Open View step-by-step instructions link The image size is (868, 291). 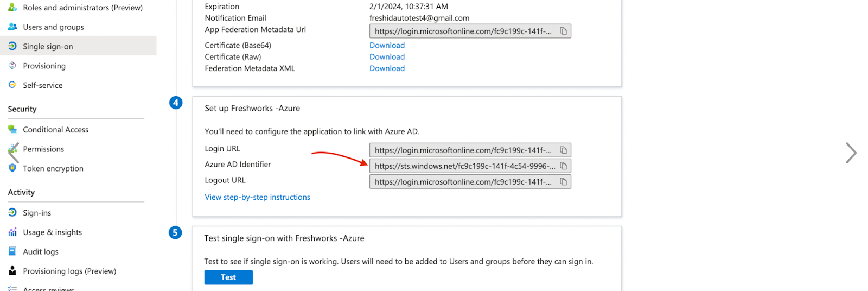(257, 197)
